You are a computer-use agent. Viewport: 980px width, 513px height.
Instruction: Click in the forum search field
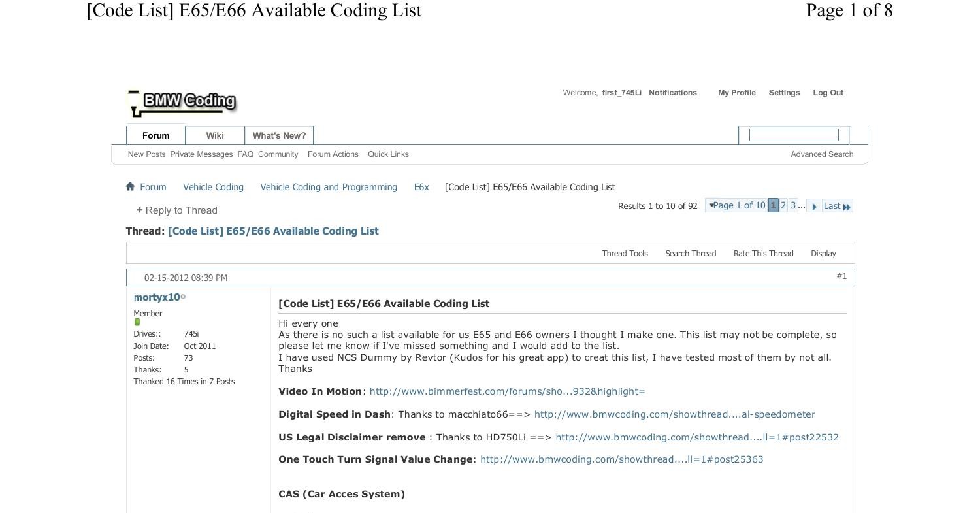click(x=794, y=135)
